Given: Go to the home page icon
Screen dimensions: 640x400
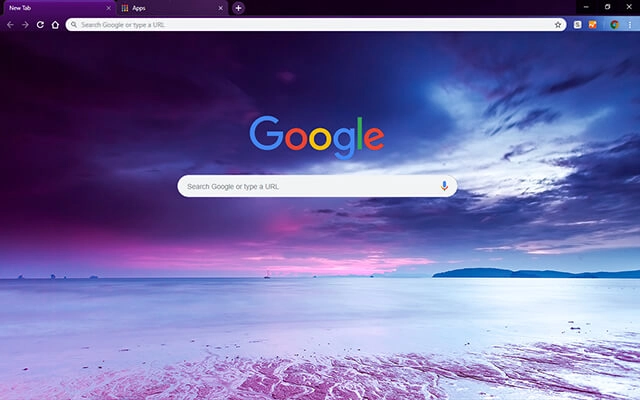Looking at the screenshot, I should [55, 24].
